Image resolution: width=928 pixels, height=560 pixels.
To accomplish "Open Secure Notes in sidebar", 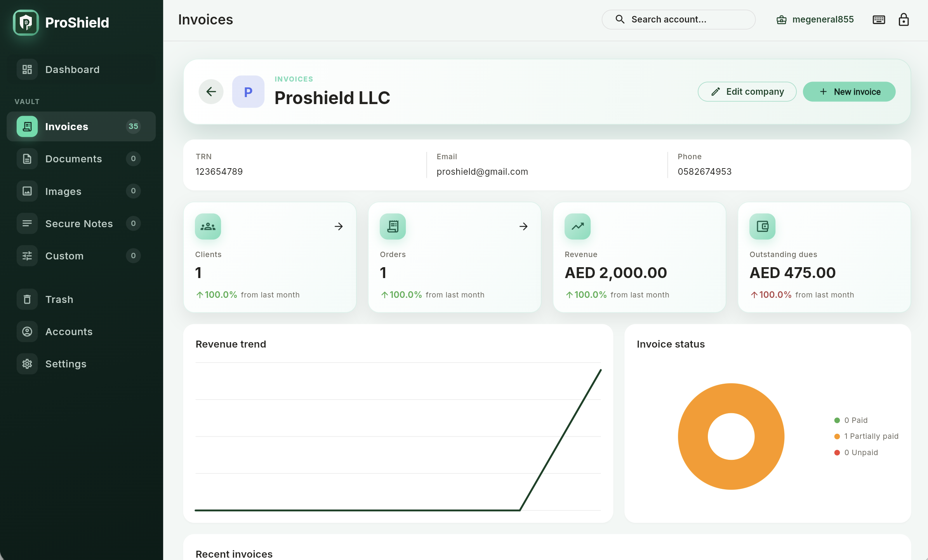I will [x=81, y=223].
